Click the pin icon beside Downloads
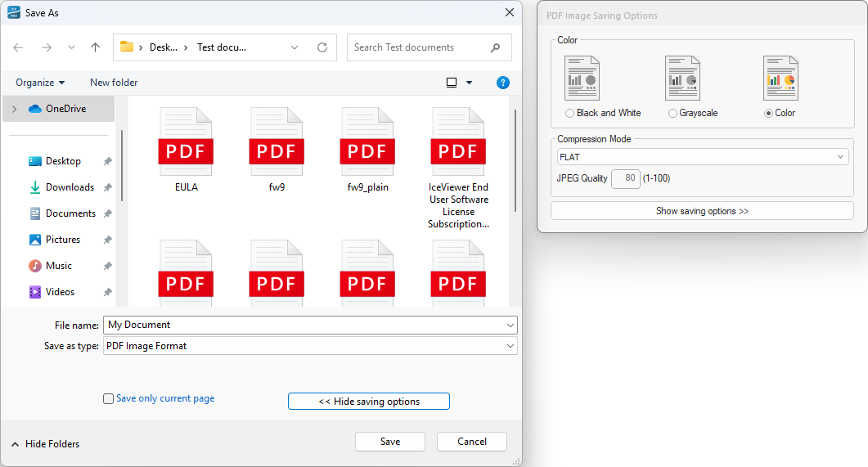Image resolution: width=868 pixels, height=467 pixels. pyautogui.click(x=107, y=187)
